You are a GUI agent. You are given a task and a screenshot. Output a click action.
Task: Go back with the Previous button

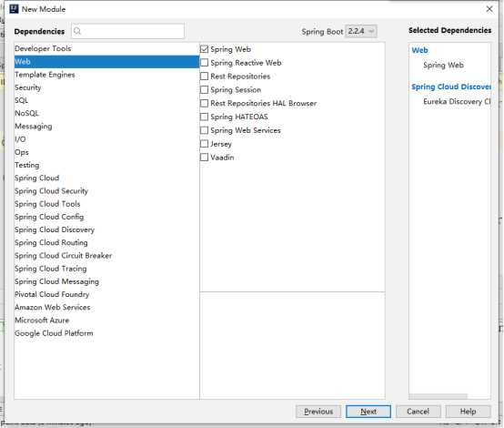(x=318, y=412)
